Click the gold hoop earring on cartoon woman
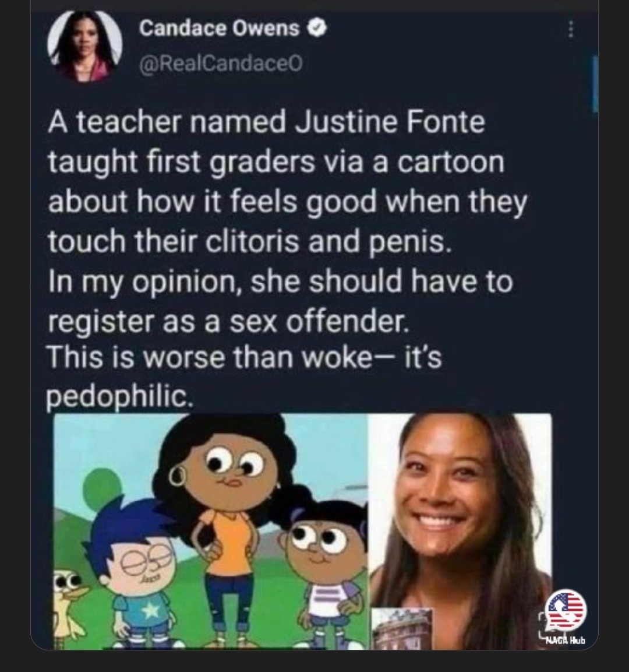629x672 pixels. (x=178, y=476)
